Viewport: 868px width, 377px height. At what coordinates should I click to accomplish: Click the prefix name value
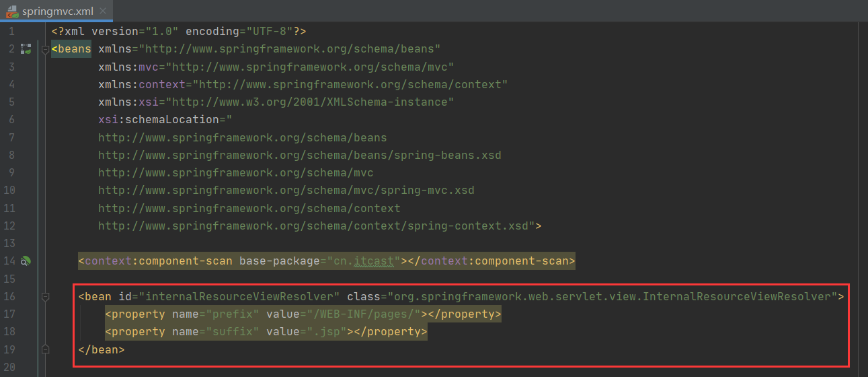pos(233,314)
